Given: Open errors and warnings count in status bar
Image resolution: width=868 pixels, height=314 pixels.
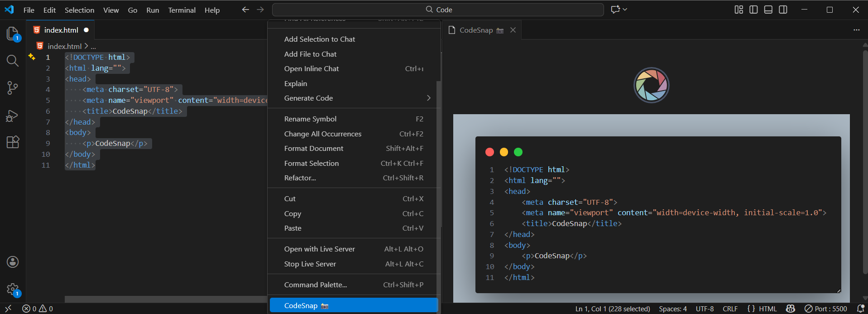Looking at the screenshot, I should coord(38,309).
